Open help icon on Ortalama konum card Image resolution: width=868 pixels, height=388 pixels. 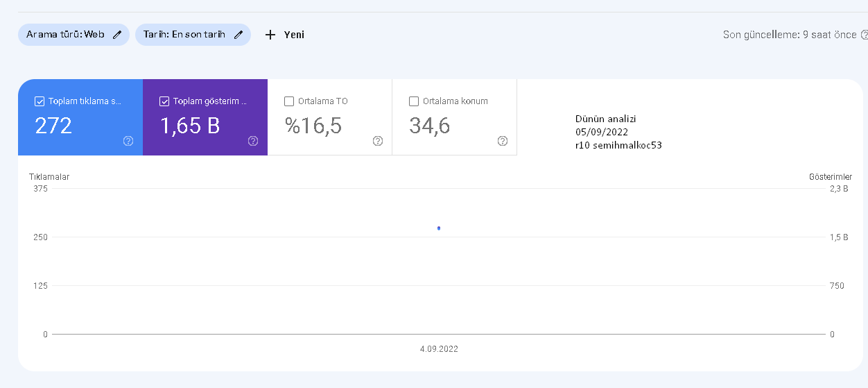503,141
